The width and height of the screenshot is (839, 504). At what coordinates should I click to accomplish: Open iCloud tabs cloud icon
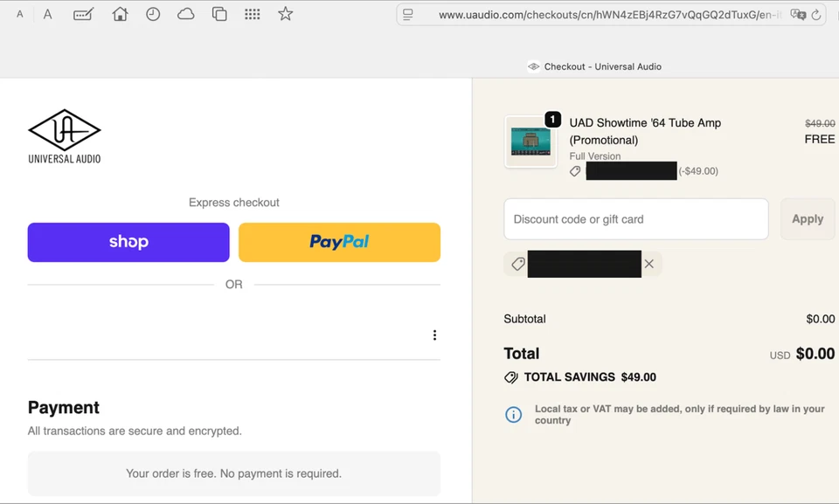[186, 14]
